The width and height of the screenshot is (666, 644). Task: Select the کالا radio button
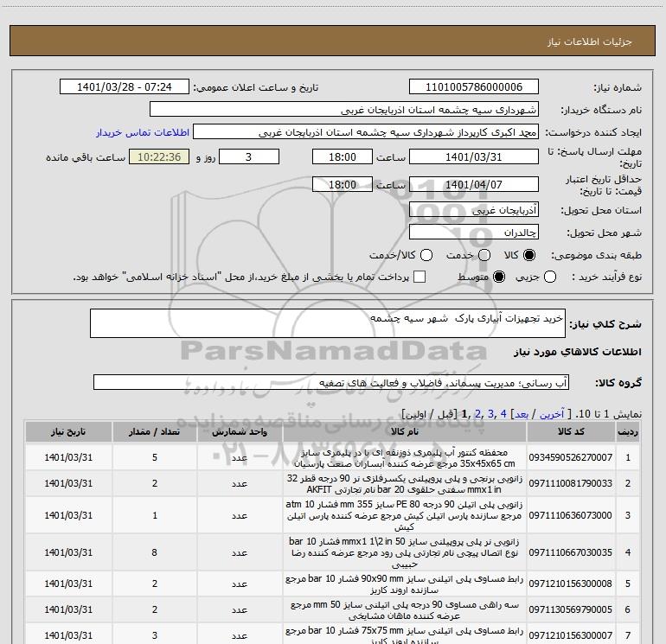click(529, 255)
